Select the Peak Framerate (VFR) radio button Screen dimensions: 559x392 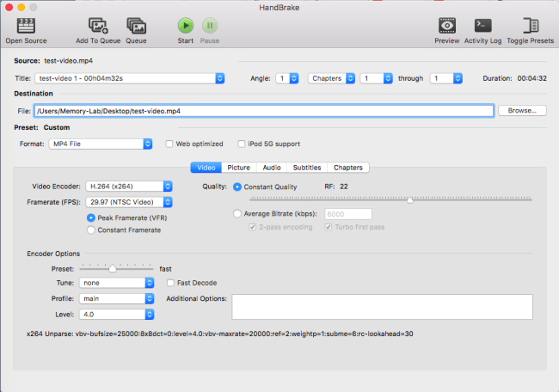pyautogui.click(x=91, y=217)
